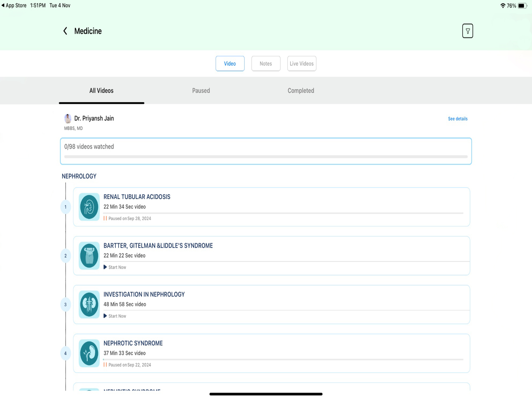Select step number 3 in the timeline
Screen dimensions: 532x399
coord(65,304)
